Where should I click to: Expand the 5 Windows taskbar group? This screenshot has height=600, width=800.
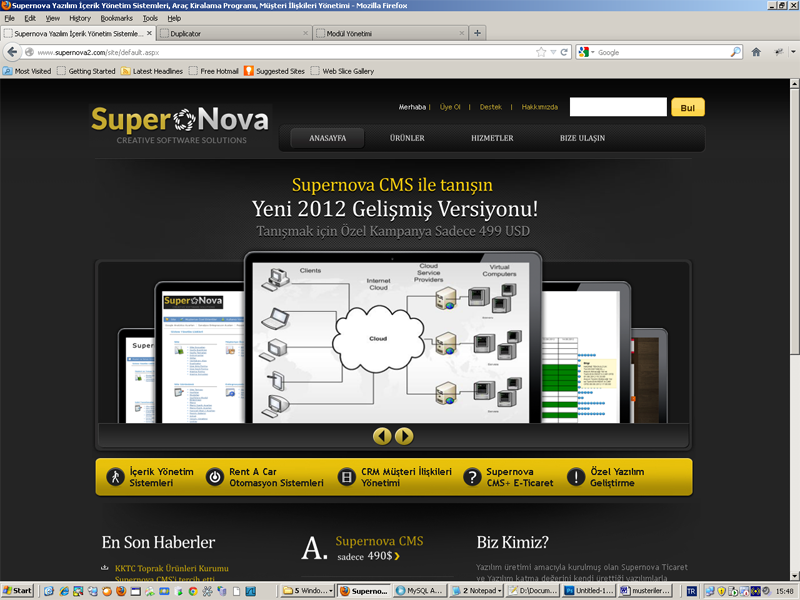308,591
